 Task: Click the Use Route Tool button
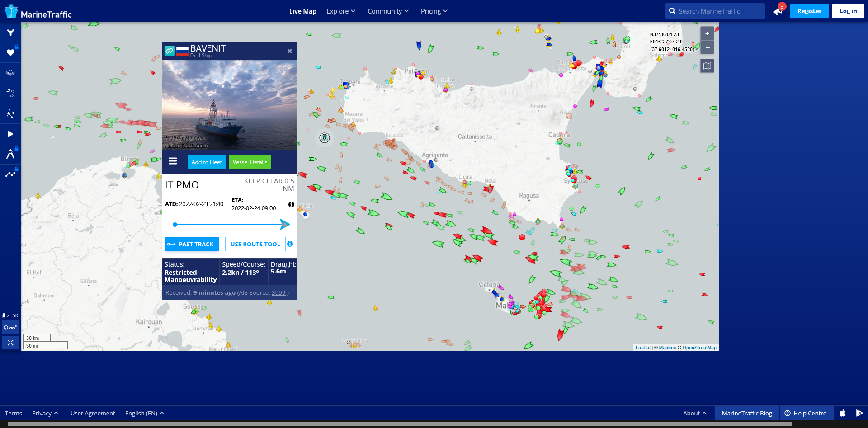[255, 244]
